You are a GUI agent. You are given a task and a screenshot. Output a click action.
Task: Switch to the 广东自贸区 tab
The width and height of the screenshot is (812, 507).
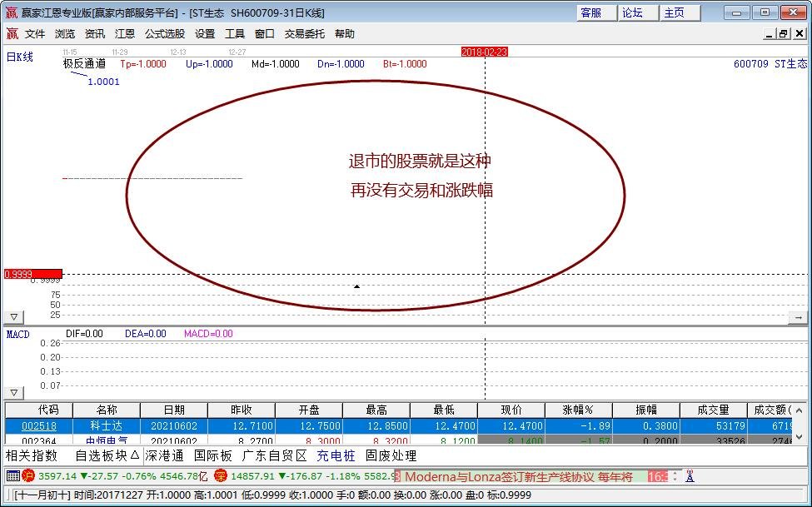pyautogui.click(x=275, y=455)
